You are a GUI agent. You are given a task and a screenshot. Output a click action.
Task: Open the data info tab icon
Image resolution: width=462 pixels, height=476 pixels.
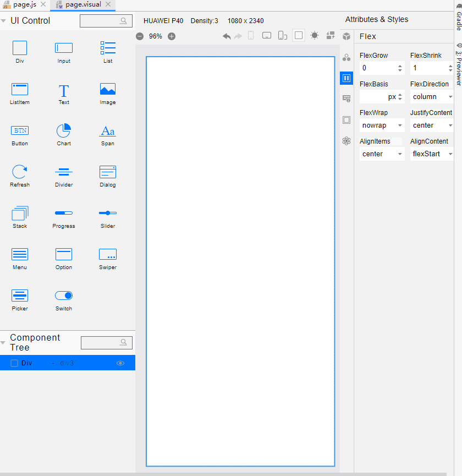[x=346, y=99]
